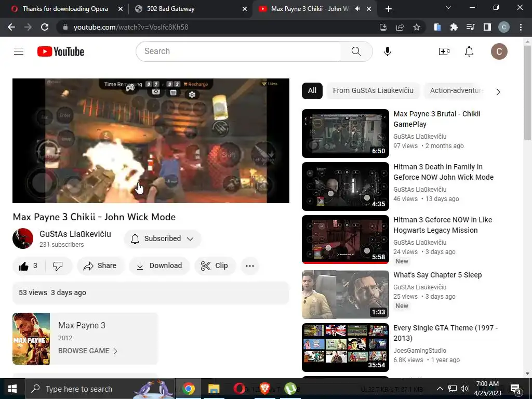Image resolution: width=532 pixels, height=399 pixels.
Task: Open the Create video icon
Action: point(444,51)
